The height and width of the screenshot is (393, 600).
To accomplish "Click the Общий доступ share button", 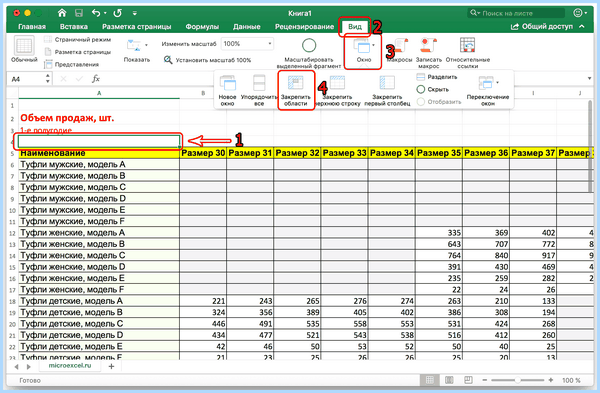I will tap(541, 26).
